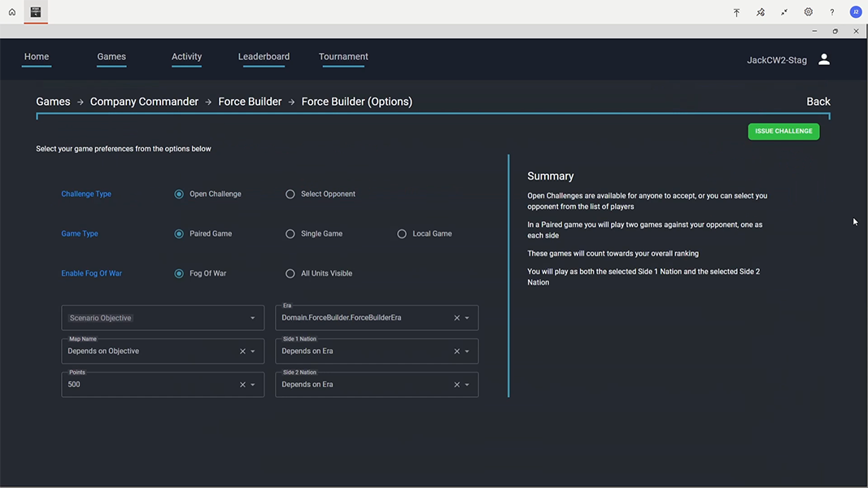Viewport: 868px width, 488px height.
Task: Click the collapse arrows icon in the toolbar
Action: point(783,11)
